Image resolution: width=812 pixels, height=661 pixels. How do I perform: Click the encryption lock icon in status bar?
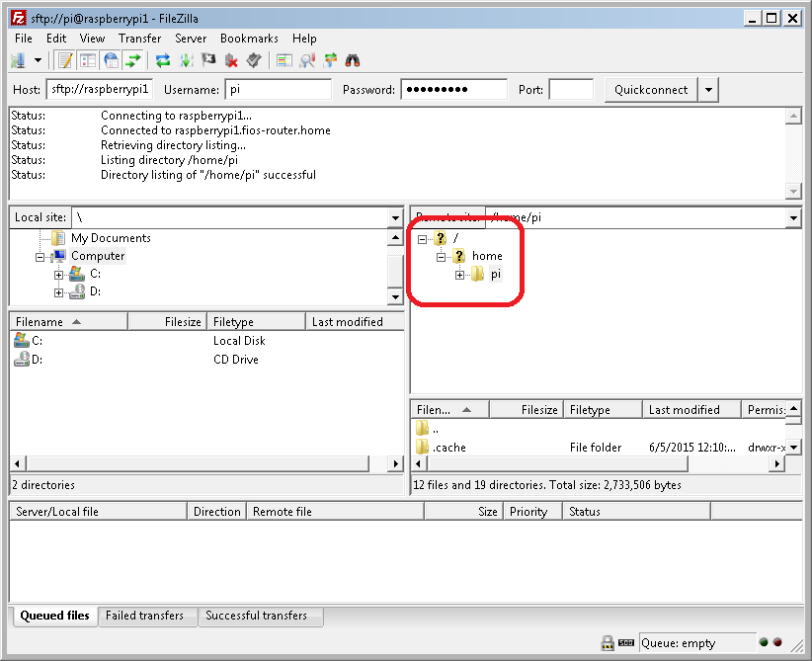point(608,643)
